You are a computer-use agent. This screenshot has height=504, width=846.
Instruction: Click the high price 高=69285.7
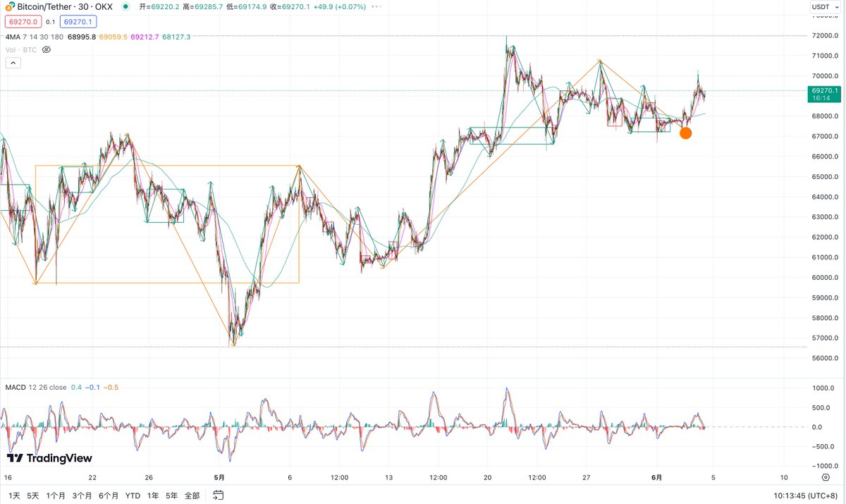click(202, 7)
